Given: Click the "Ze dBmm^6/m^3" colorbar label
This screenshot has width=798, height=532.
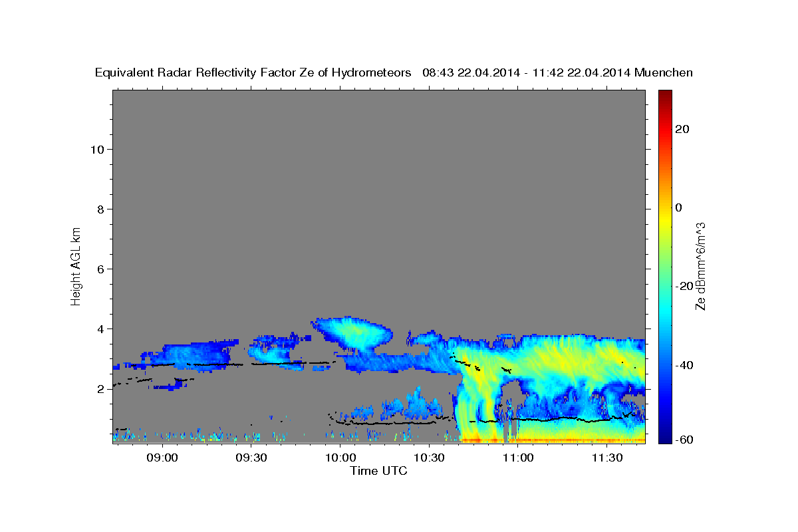Looking at the screenshot, I should (x=700, y=266).
